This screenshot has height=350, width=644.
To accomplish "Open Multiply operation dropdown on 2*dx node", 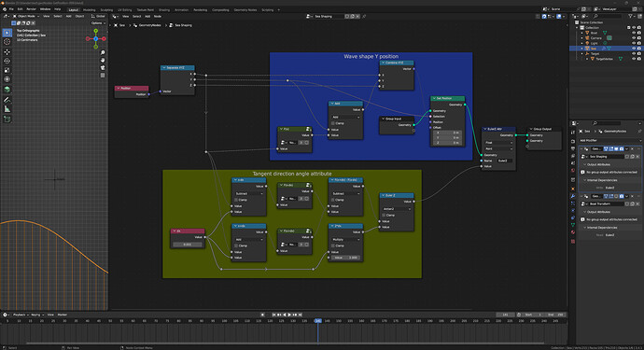I will (345, 240).
